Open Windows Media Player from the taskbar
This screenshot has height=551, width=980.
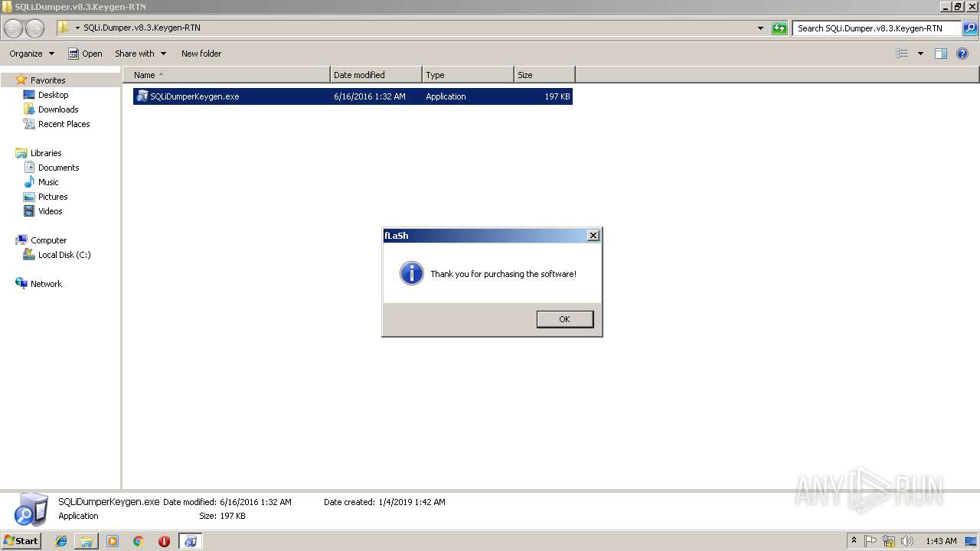tap(113, 541)
